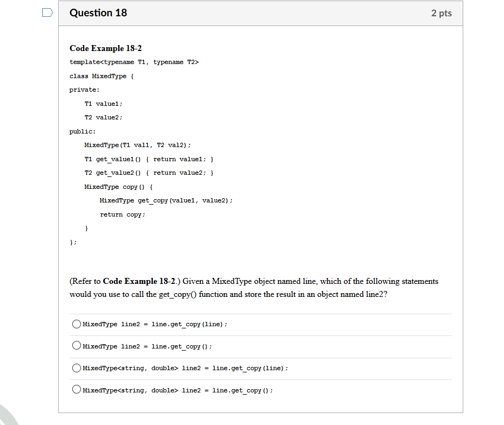504x425 pixels.
Task: Click the flag icon to bookmark Question 18
Action: [x=47, y=12]
